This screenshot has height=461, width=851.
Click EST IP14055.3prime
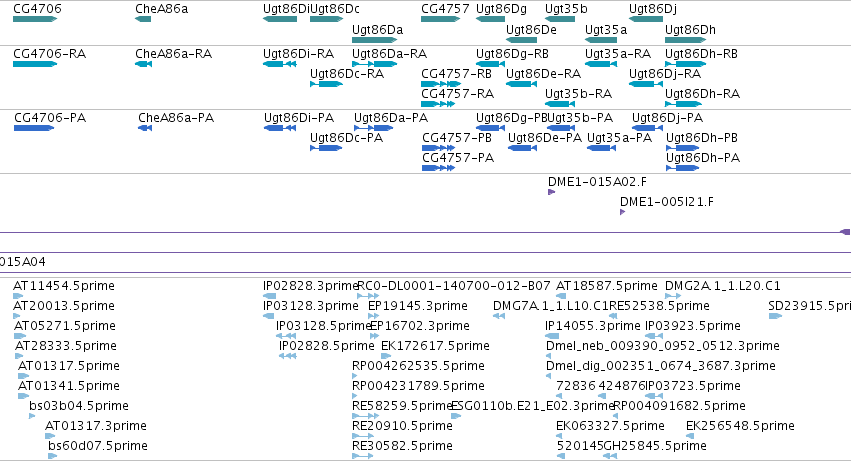click(552, 336)
